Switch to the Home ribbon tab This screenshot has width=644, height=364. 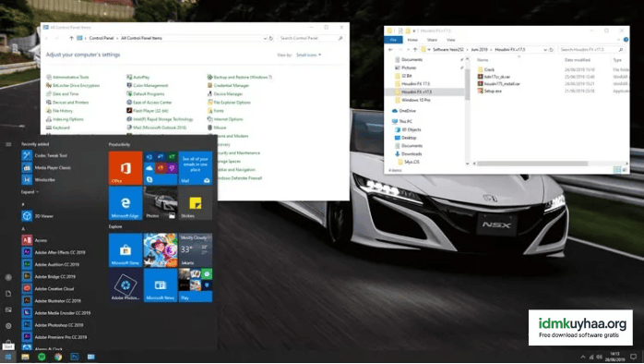(412, 40)
